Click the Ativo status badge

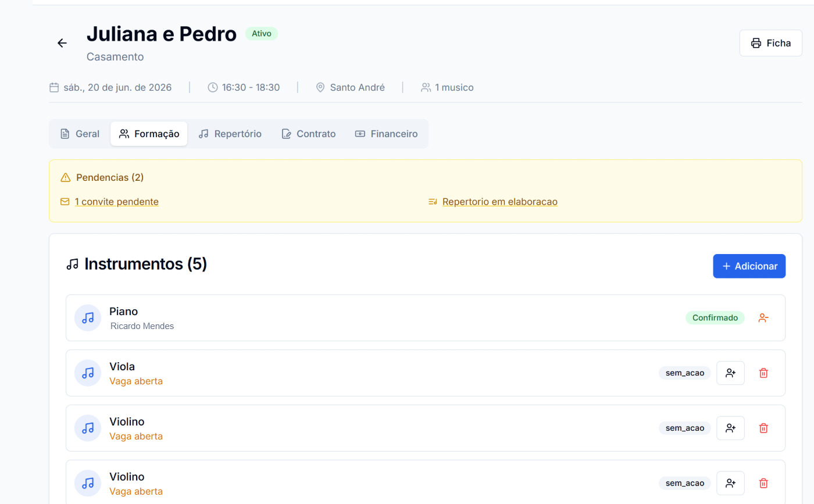(262, 34)
